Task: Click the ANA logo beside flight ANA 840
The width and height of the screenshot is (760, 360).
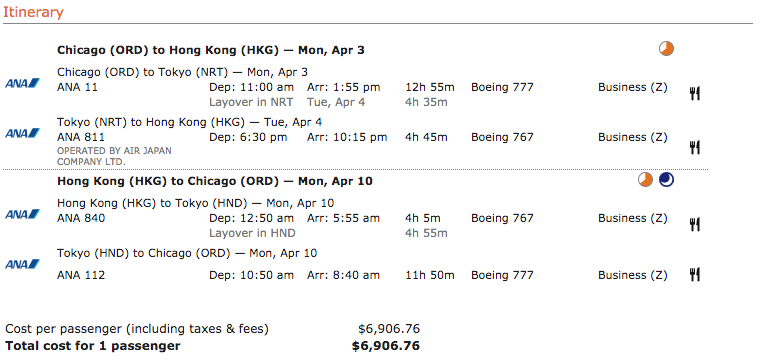Action: click(x=23, y=214)
